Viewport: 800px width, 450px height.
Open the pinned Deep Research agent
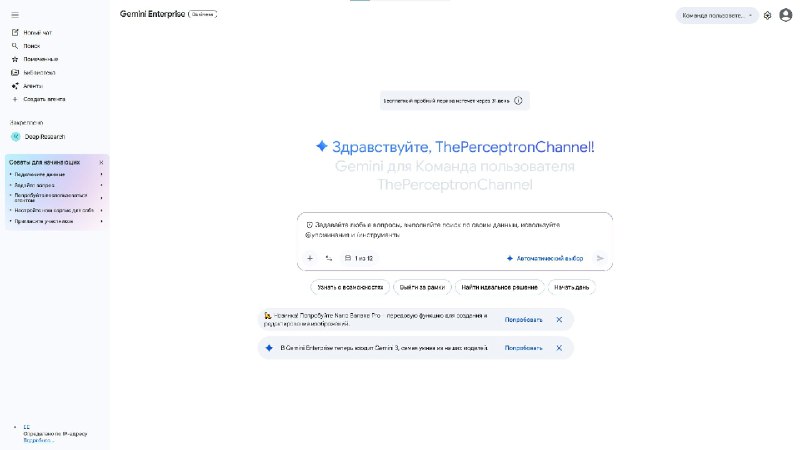[38, 137]
